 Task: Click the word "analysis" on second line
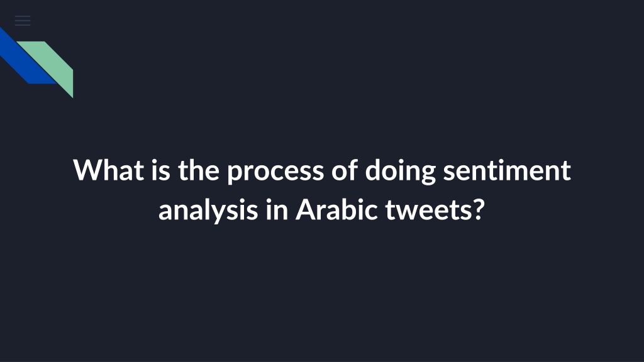coord(208,210)
